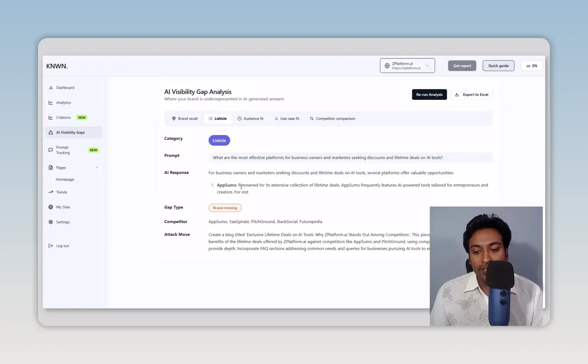Click the Use case fit bars icon
The width and height of the screenshot is (588, 364).
[x=276, y=118]
